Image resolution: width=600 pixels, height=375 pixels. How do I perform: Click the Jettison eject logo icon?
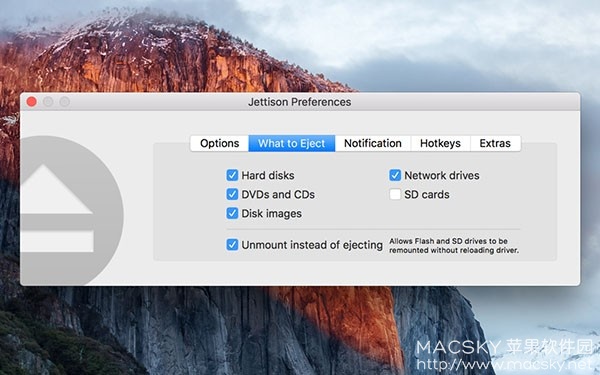[72, 210]
